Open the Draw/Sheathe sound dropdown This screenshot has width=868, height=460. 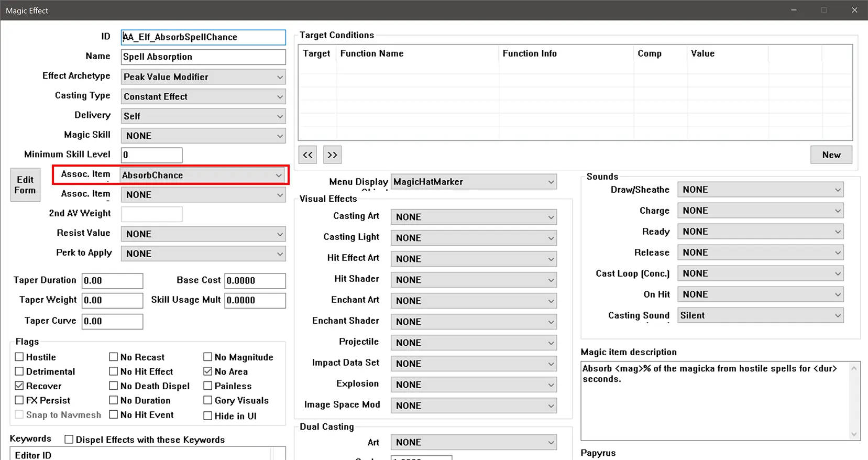click(x=761, y=190)
